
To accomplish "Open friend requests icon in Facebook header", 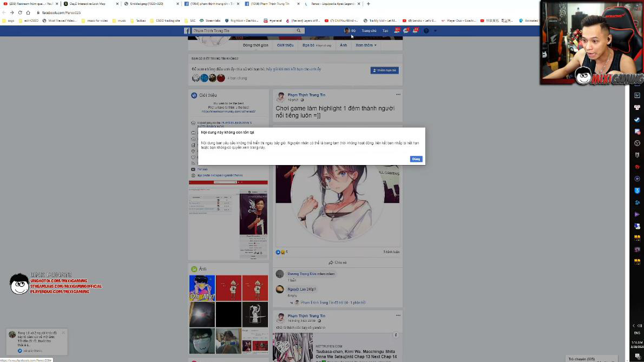I will pyautogui.click(x=397, y=31).
